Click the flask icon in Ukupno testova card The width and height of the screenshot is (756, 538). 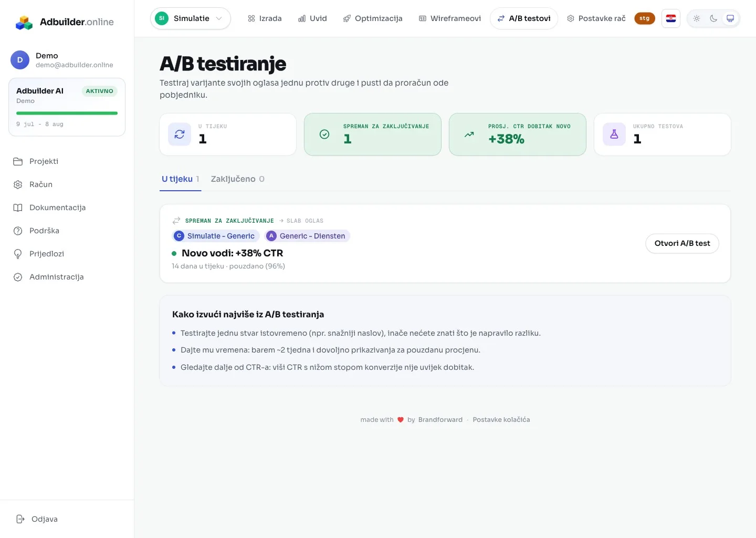pos(614,134)
